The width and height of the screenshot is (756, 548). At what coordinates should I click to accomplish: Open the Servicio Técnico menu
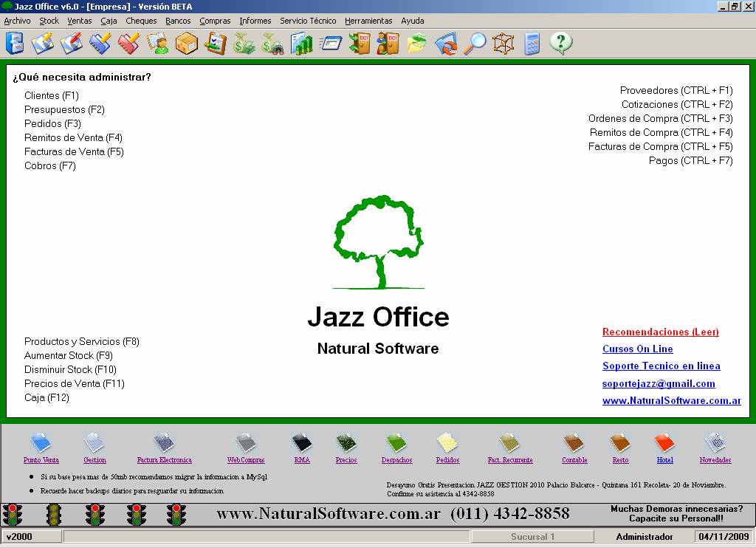point(308,21)
